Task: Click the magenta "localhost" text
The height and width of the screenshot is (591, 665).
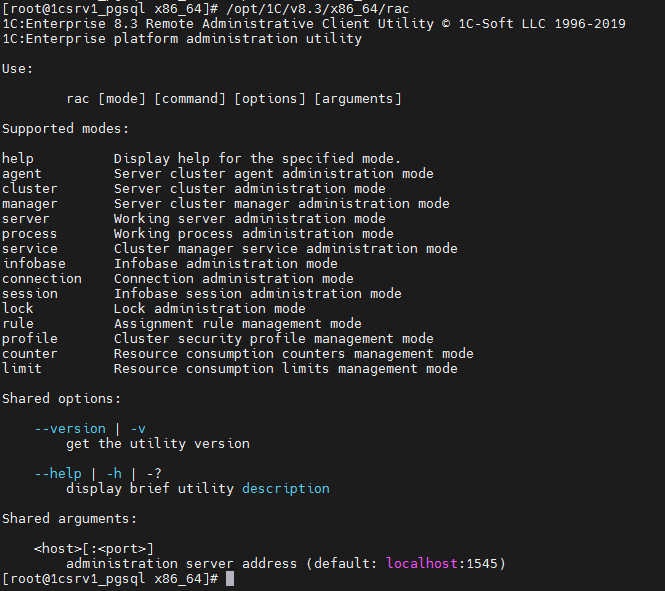Action: pos(421,564)
